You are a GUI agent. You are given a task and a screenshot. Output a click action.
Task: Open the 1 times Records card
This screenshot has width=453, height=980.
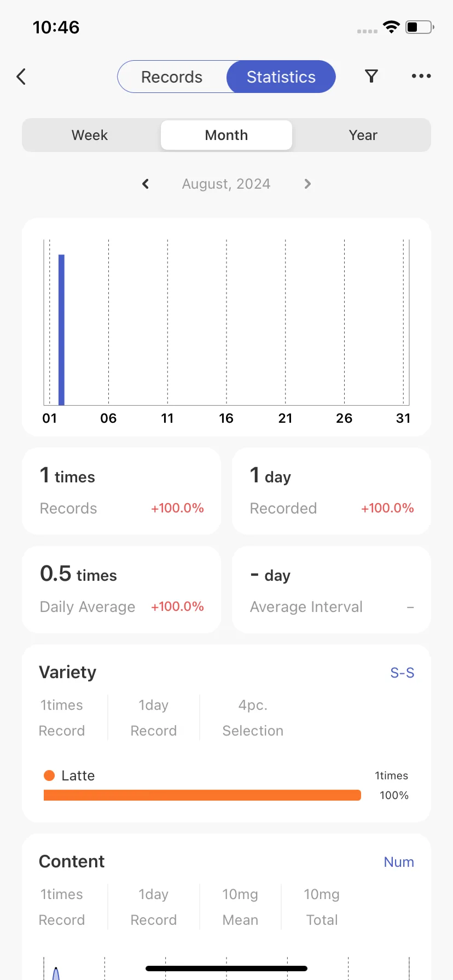(x=121, y=491)
